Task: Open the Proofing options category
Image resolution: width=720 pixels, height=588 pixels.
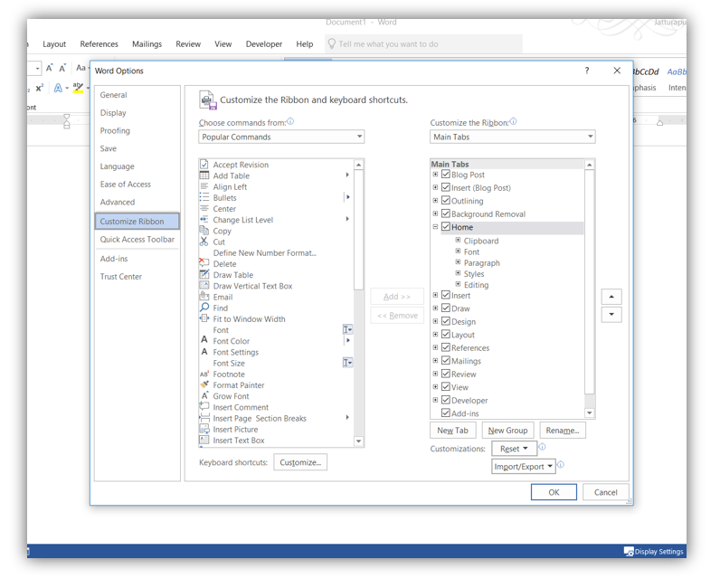Action: (x=115, y=130)
